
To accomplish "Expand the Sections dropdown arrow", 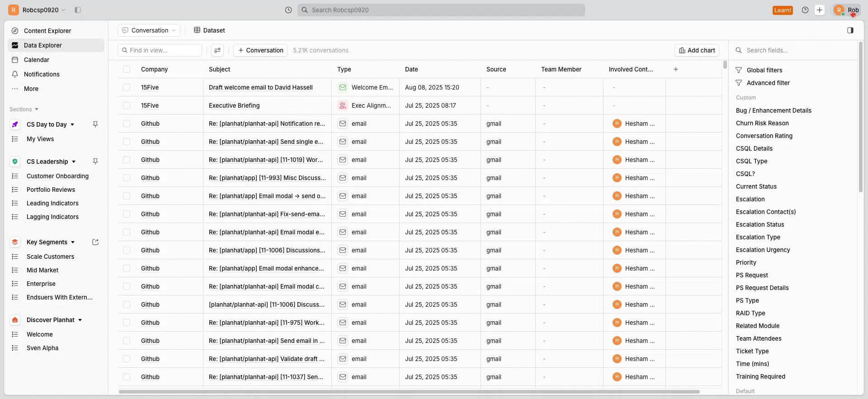I will pos(37,109).
